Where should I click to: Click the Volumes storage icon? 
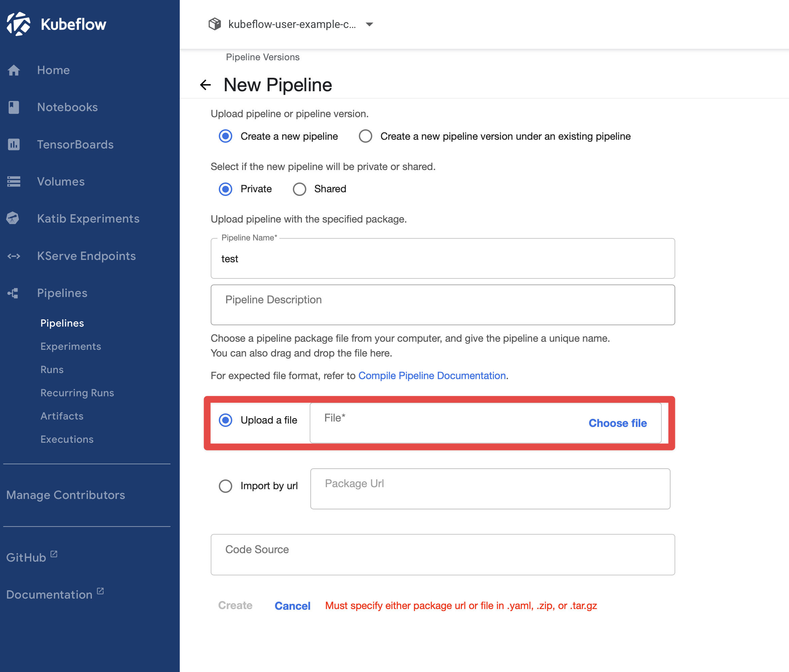pyautogui.click(x=14, y=182)
